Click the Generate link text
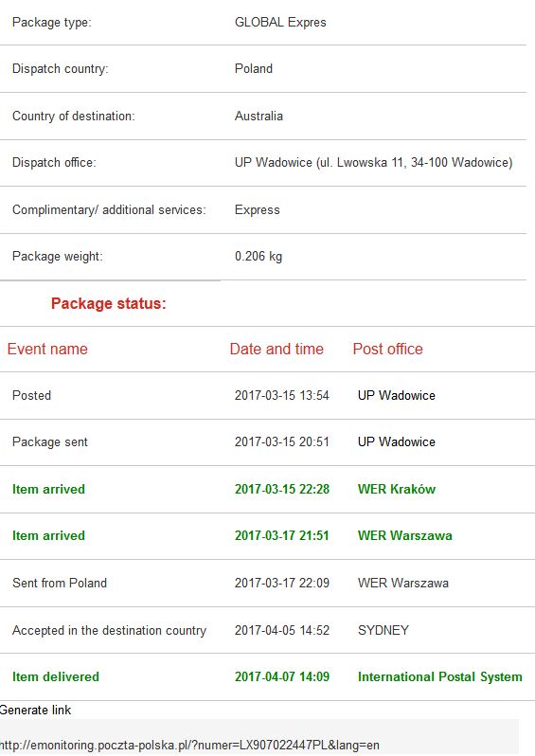This screenshot has height=756, width=535. [35, 710]
